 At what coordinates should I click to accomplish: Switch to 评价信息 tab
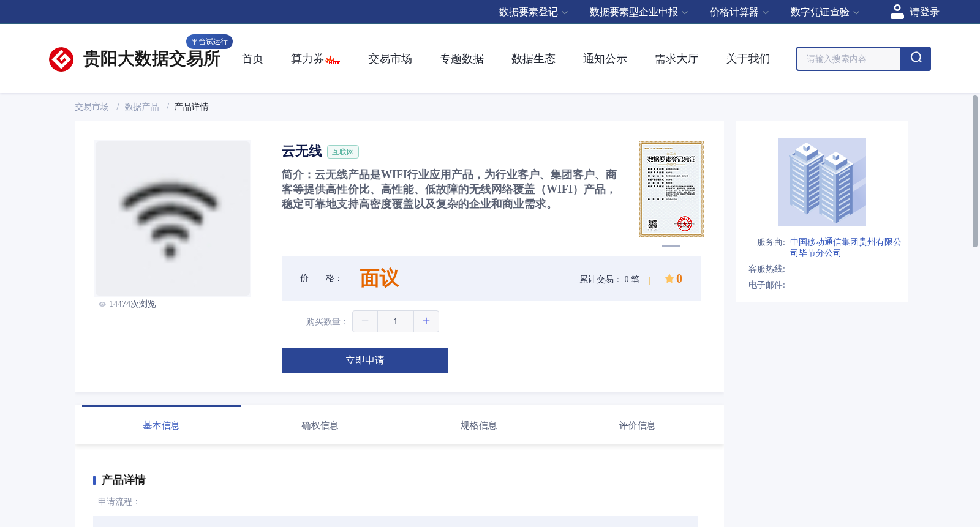coord(637,425)
